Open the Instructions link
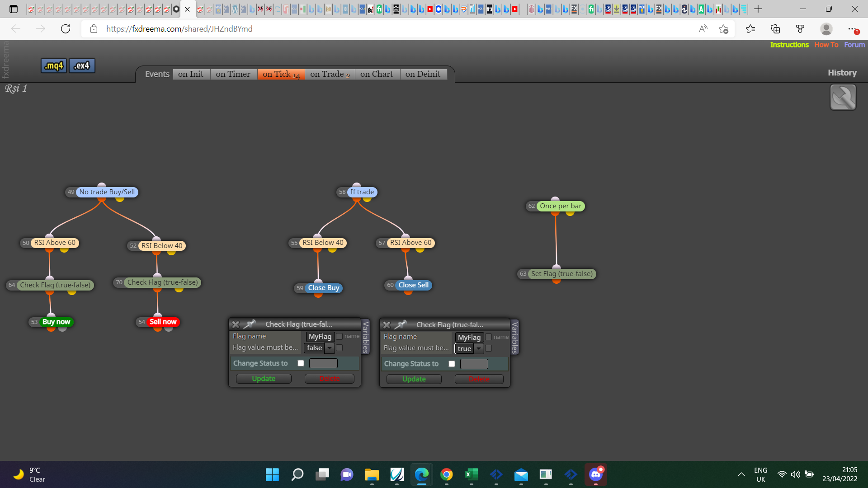The height and width of the screenshot is (488, 868). [x=789, y=45]
